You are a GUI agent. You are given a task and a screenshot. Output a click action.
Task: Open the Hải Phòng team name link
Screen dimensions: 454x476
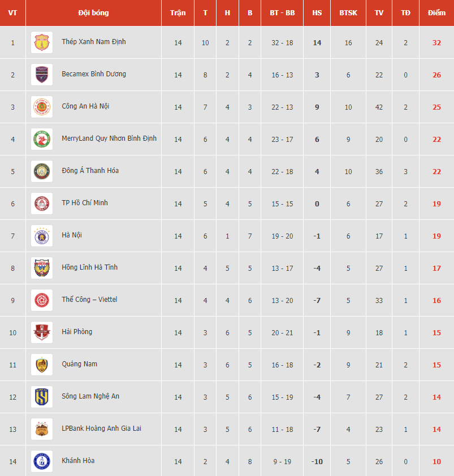coord(77,332)
